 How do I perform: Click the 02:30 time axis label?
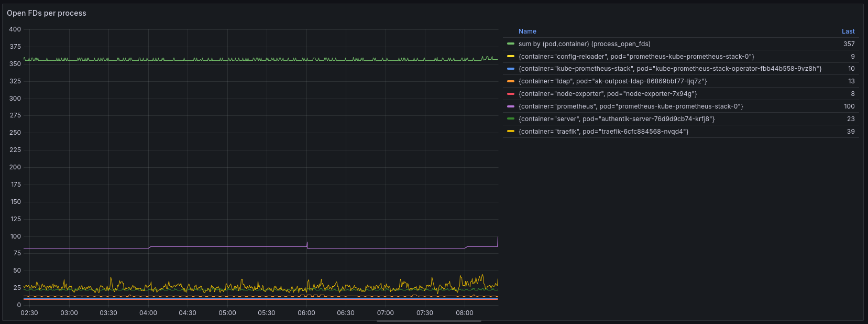pos(29,313)
